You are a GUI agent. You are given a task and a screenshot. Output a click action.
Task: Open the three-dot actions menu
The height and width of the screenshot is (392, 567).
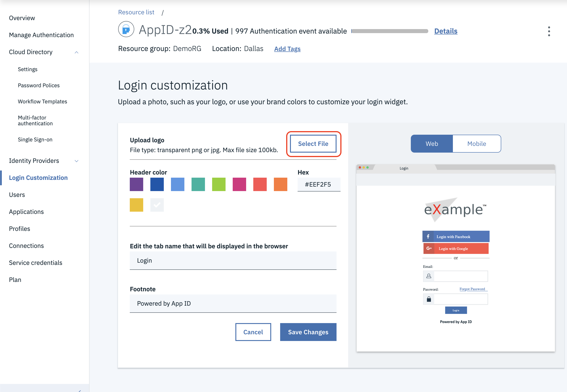click(x=549, y=31)
